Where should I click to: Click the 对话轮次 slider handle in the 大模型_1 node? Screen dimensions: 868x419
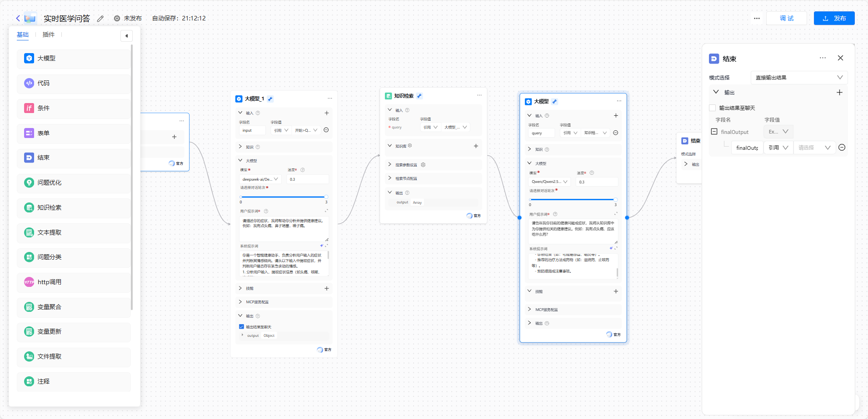(326, 197)
